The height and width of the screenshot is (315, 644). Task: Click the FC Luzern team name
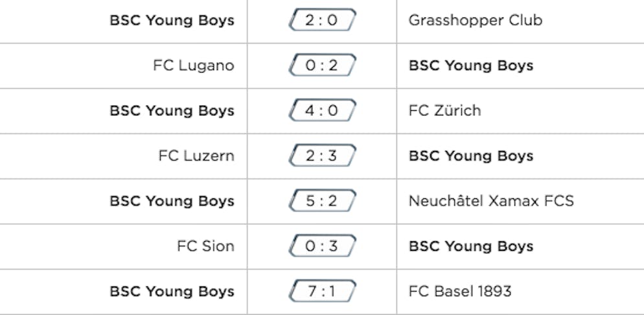(x=196, y=156)
